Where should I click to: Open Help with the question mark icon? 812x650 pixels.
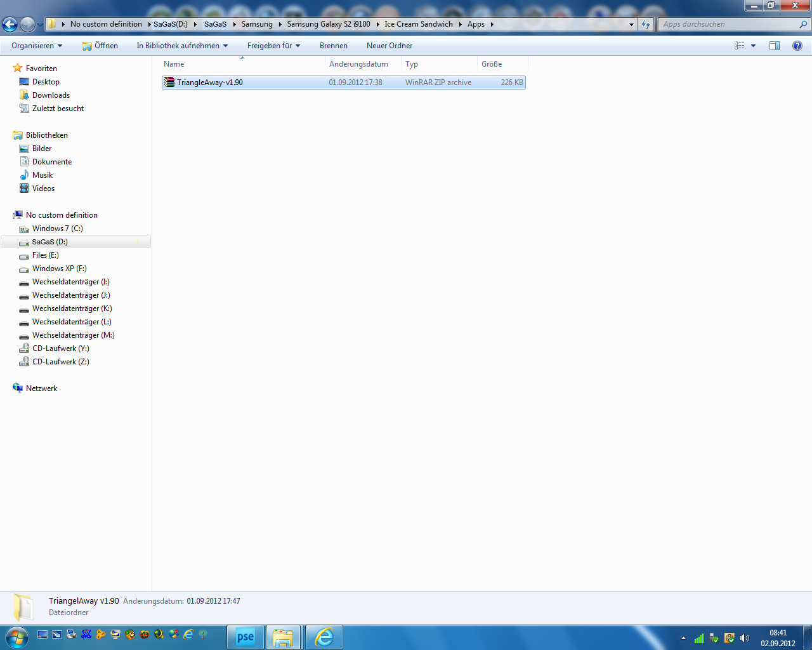pos(797,46)
